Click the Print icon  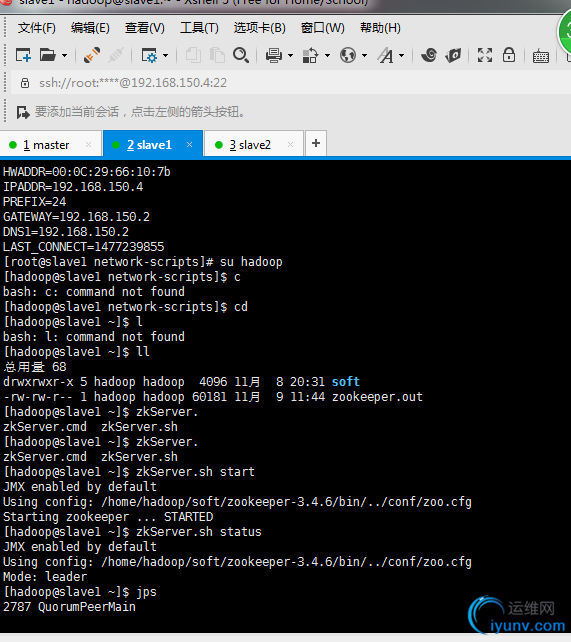point(274,55)
